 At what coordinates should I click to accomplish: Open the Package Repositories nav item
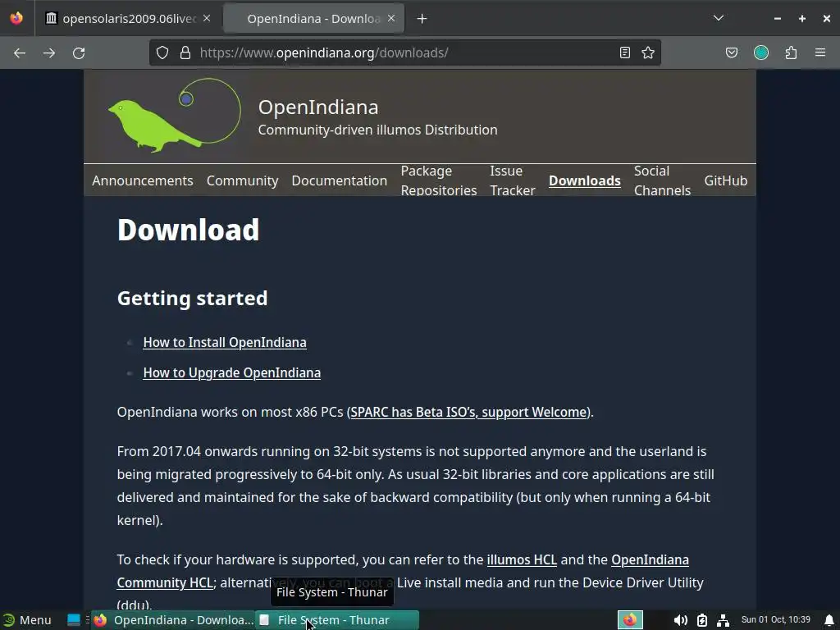[x=439, y=180]
